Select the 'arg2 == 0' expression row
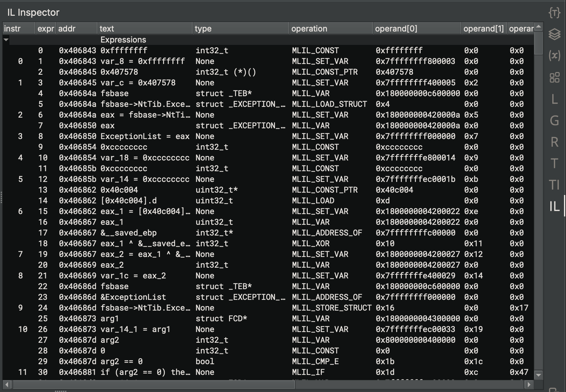 (x=268, y=362)
